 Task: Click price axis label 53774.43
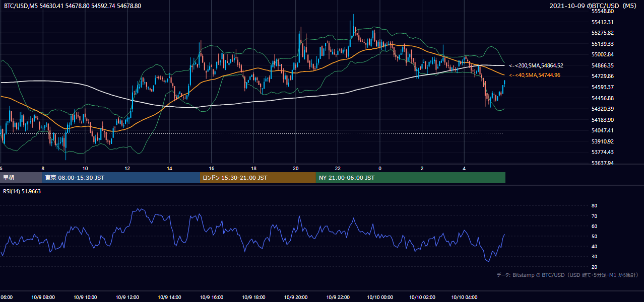[603, 152]
